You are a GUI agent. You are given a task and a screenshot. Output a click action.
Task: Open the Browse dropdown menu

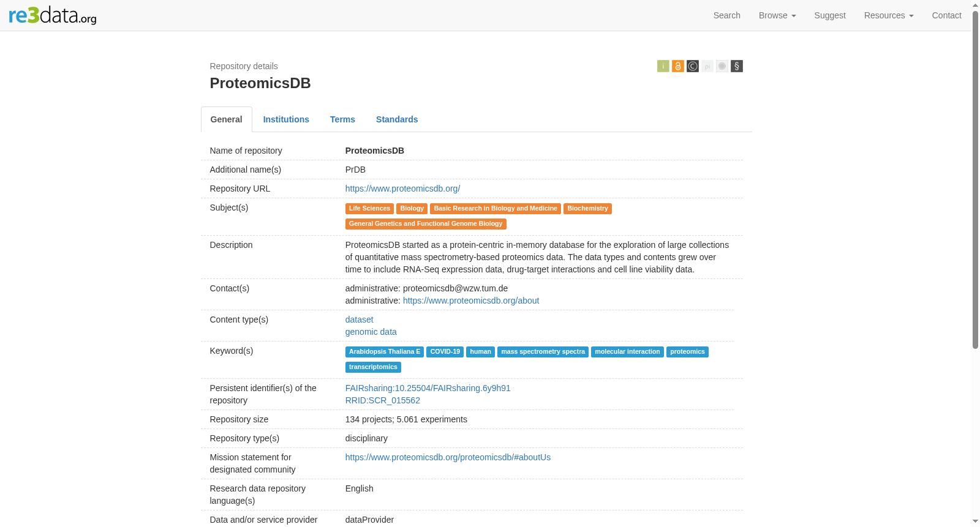(x=777, y=15)
